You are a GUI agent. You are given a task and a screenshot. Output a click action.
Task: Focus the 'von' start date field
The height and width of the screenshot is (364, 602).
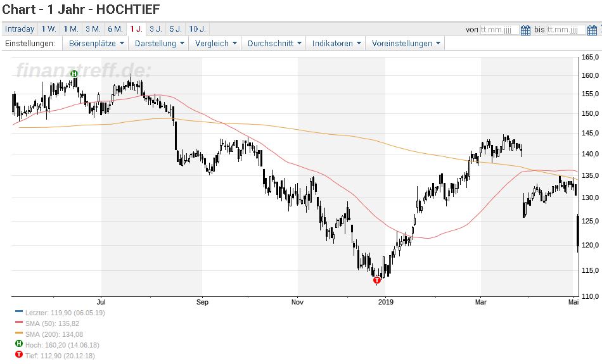coord(499,30)
